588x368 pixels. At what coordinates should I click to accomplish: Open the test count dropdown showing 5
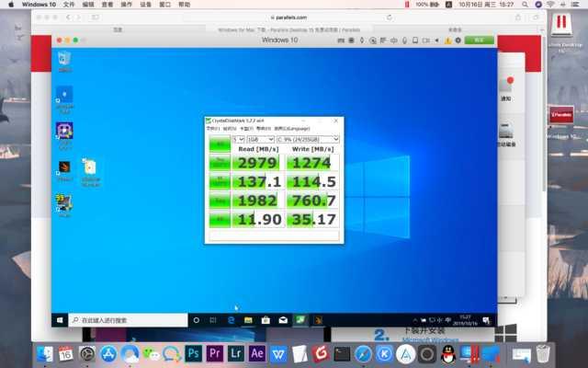(238, 139)
